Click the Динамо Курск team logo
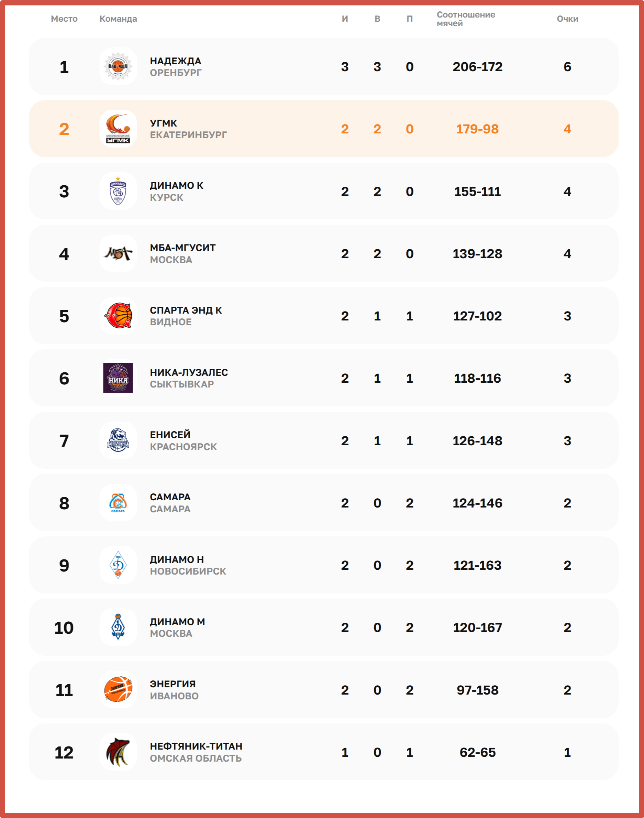This screenshot has height=818, width=644. [x=118, y=191]
